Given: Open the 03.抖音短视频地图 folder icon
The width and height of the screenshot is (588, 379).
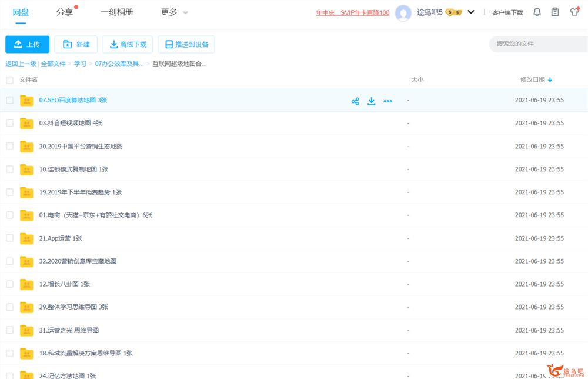Looking at the screenshot, I should 26,123.
